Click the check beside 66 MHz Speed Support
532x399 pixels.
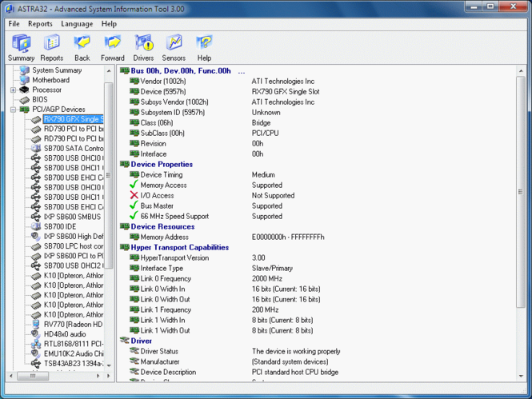(x=134, y=216)
